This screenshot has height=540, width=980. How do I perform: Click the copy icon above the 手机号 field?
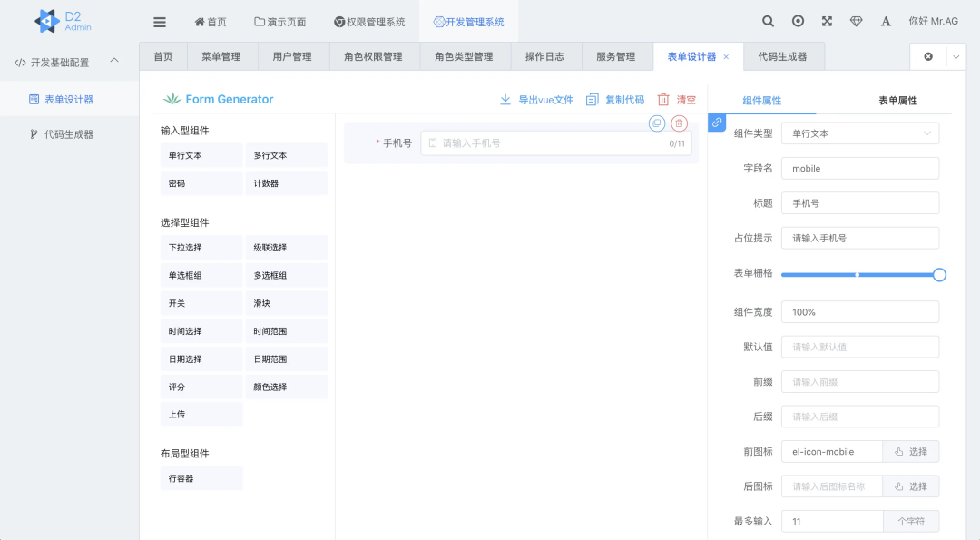pyautogui.click(x=657, y=123)
